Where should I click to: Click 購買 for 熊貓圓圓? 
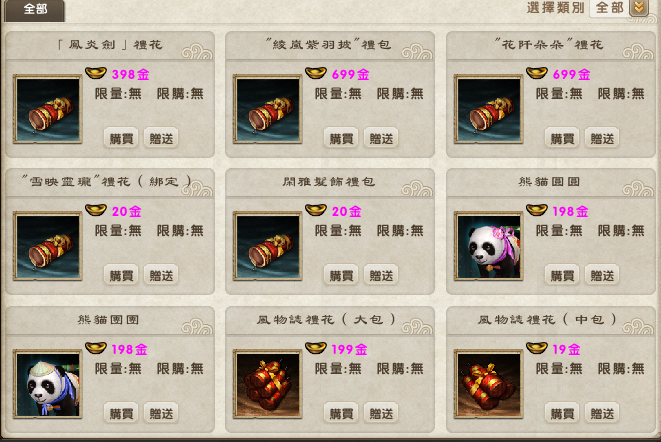click(562, 275)
